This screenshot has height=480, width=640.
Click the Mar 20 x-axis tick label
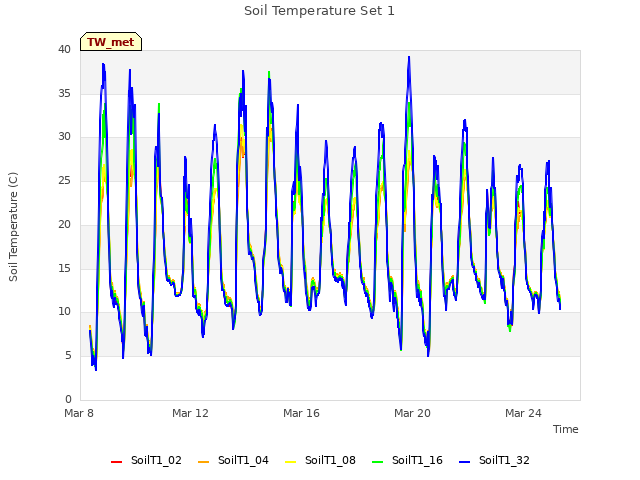coord(412,413)
